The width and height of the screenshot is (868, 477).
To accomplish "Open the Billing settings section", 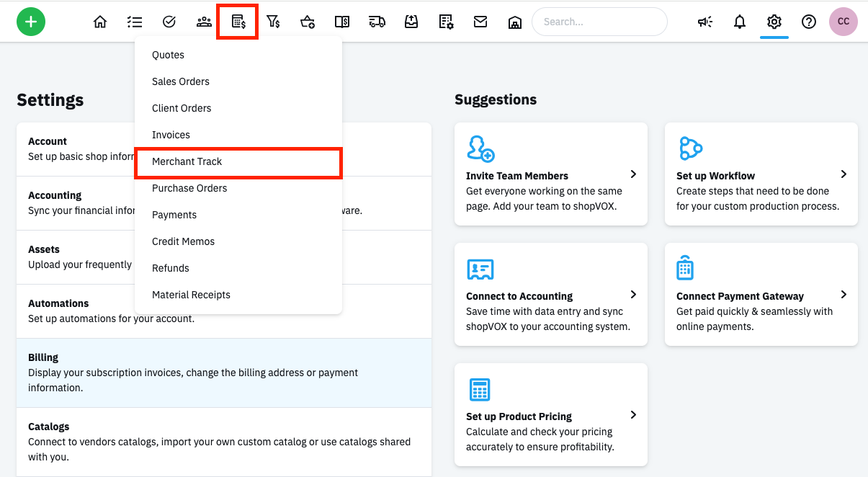I will (223, 372).
